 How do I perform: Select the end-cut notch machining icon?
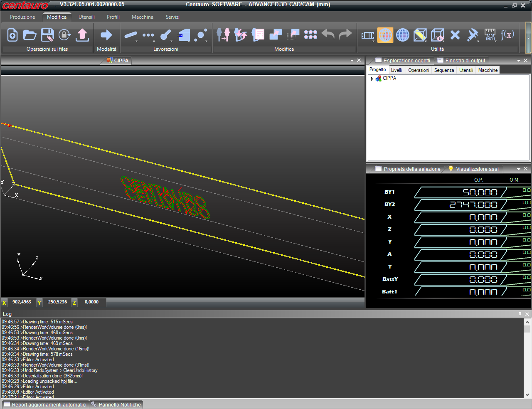pyautogui.click(x=183, y=35)
